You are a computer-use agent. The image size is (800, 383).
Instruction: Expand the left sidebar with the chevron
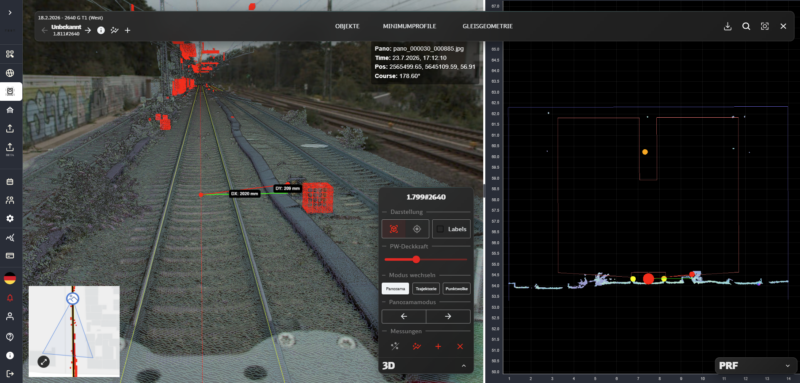coord(10,12)
